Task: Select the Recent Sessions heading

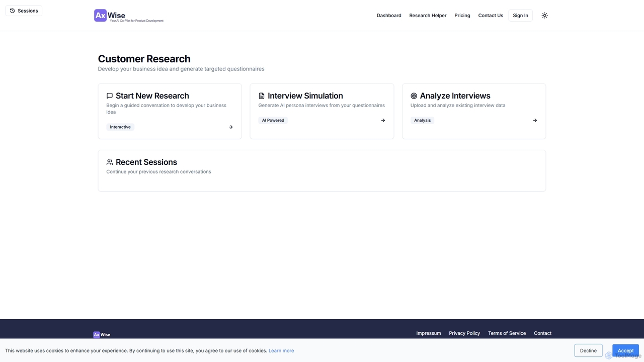Action: coord(146,162)
